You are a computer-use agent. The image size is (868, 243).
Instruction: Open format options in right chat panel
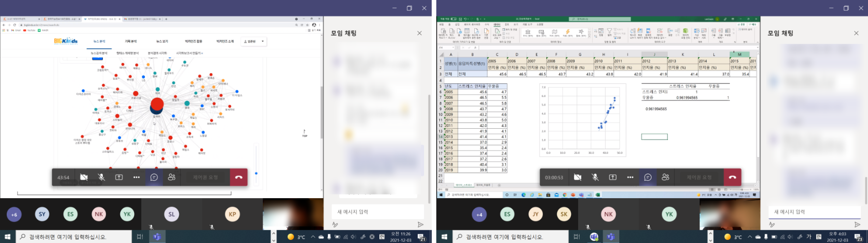click(x=772, y=224)
